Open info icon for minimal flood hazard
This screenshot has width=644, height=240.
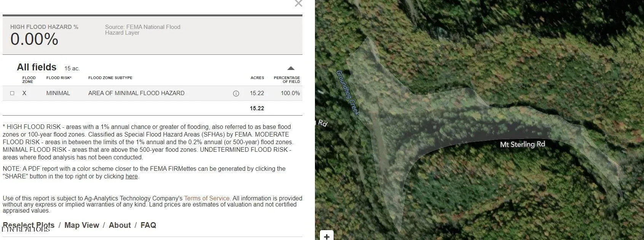(236, 94)
